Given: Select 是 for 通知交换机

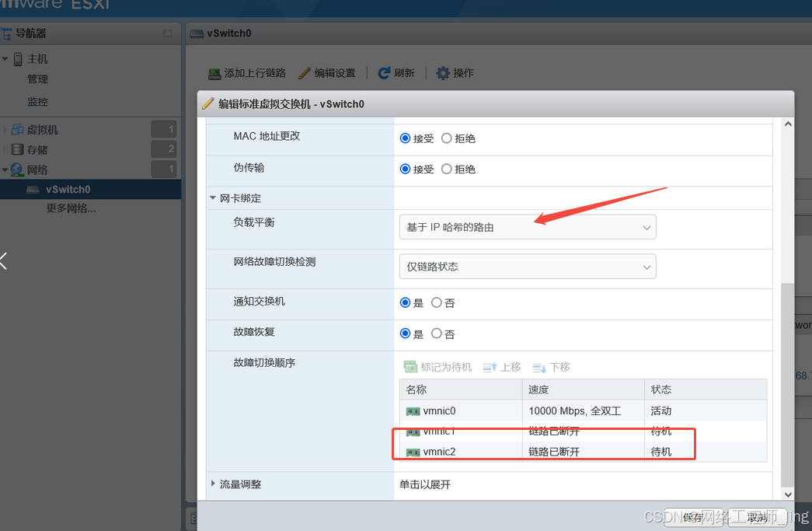Looking at the screenshot, I should tap(405, 302).
